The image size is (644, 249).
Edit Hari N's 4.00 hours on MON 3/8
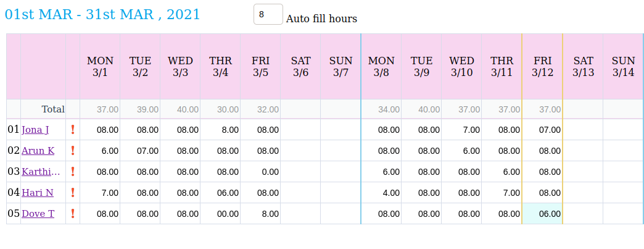[x=381, y=193]
